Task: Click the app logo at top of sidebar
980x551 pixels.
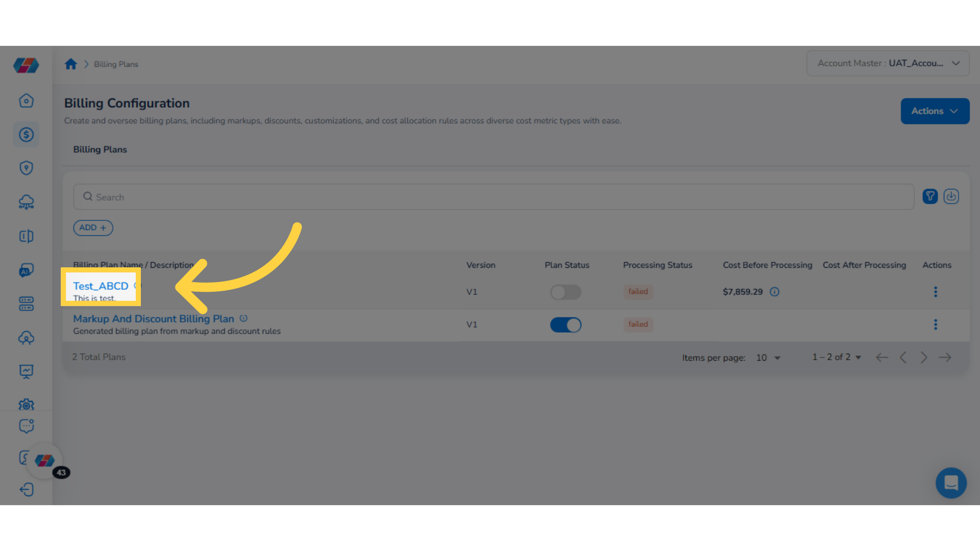Action: pyautogui.click(x=26, y=65)
